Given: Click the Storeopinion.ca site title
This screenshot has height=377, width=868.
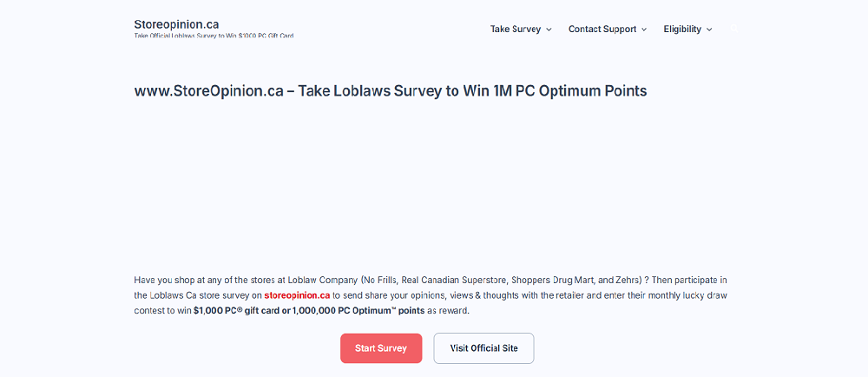Looking at the screenshot, I should [x=176, y=23].
